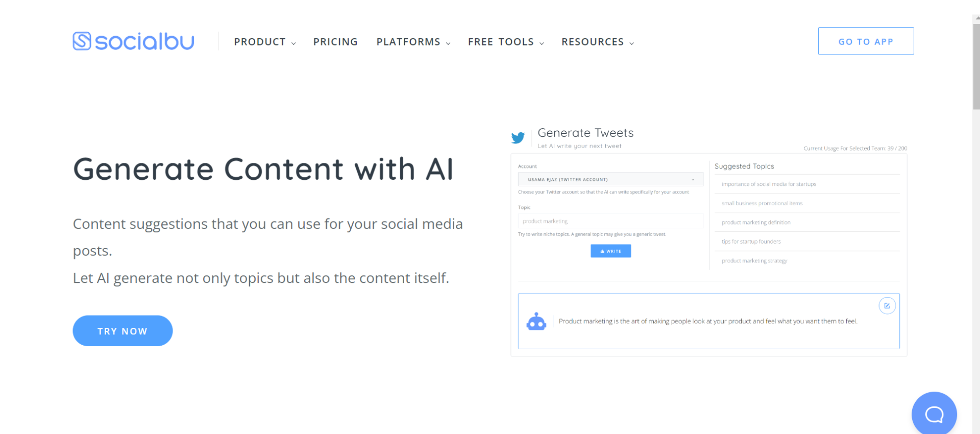Click the Topic input field
Viewport: 980px width, 434px height.
click(x=610, y=221)
